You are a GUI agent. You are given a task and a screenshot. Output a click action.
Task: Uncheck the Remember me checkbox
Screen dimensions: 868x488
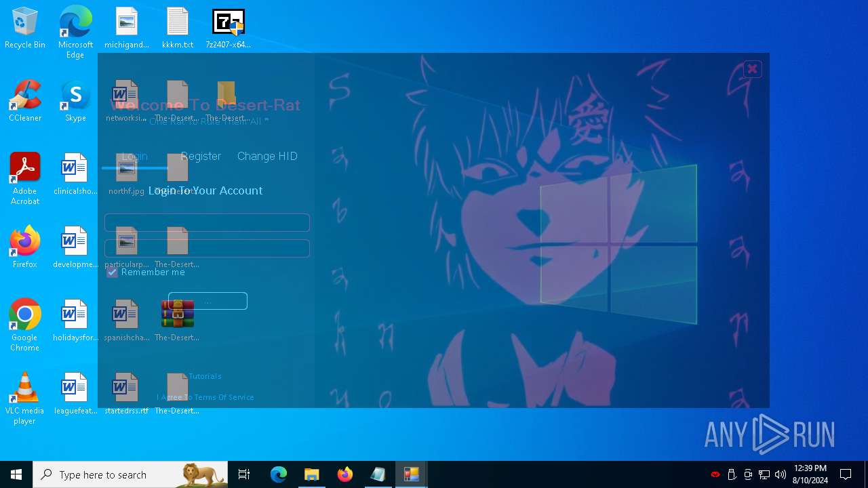[x=113, y=272]
